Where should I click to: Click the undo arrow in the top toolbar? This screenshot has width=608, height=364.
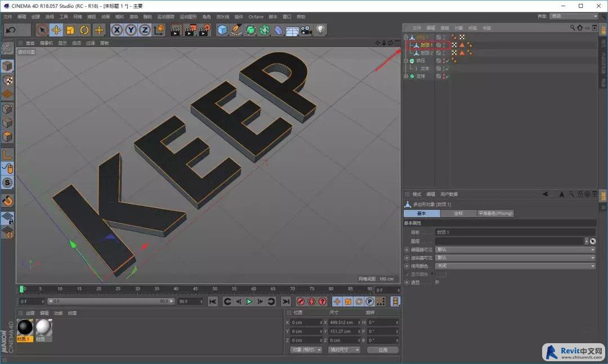[x=11, y=30]
